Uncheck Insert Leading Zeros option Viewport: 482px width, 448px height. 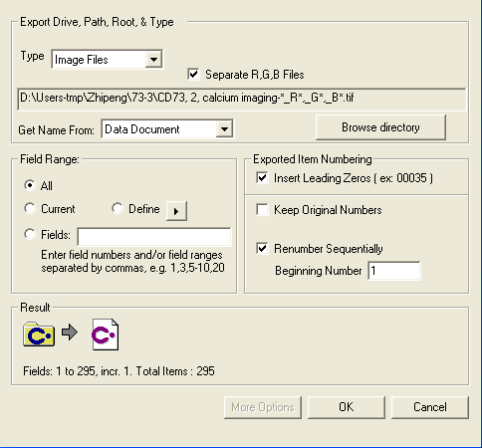(262, 178)
